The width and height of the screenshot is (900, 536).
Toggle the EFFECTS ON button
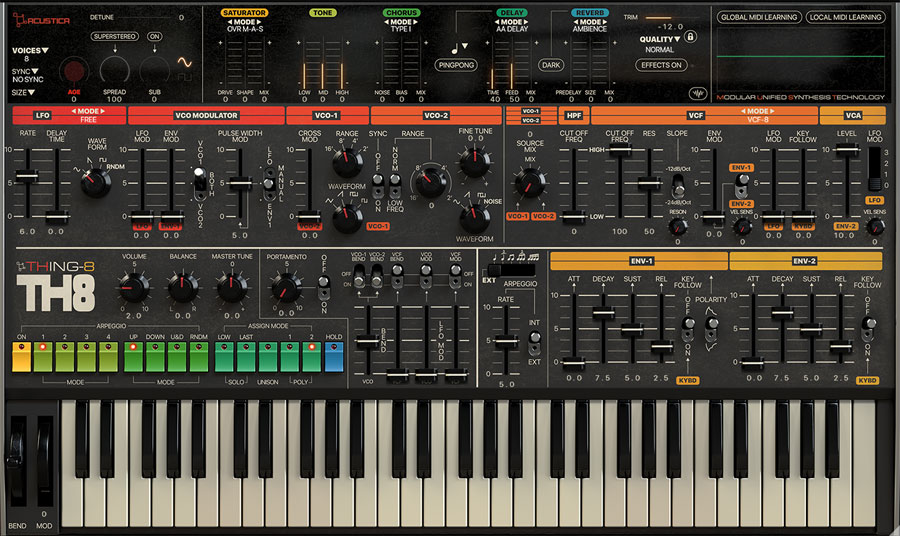[x=661, y=65]
